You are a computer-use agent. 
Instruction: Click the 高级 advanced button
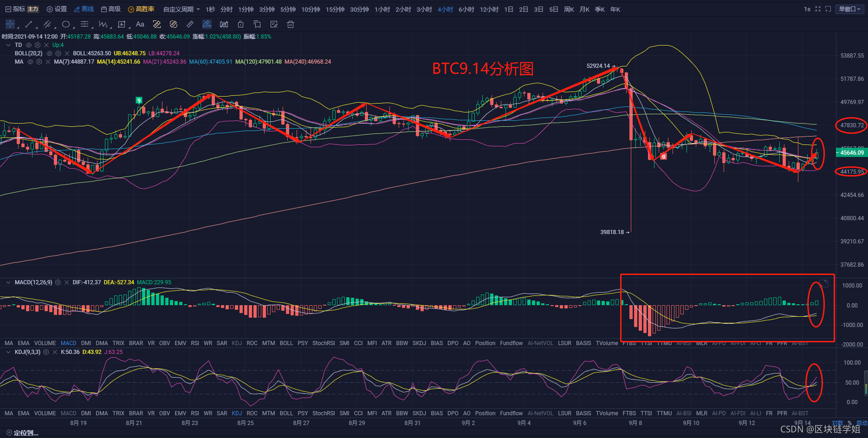(x=111, y=9)
